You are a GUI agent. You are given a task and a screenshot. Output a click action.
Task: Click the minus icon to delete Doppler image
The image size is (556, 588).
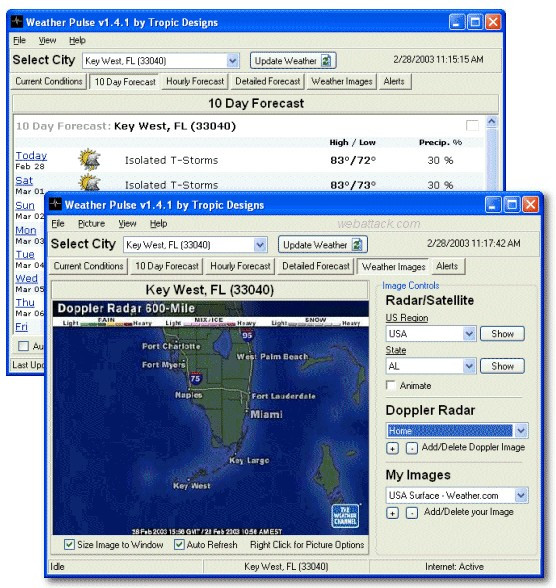(x=411, y=448)
